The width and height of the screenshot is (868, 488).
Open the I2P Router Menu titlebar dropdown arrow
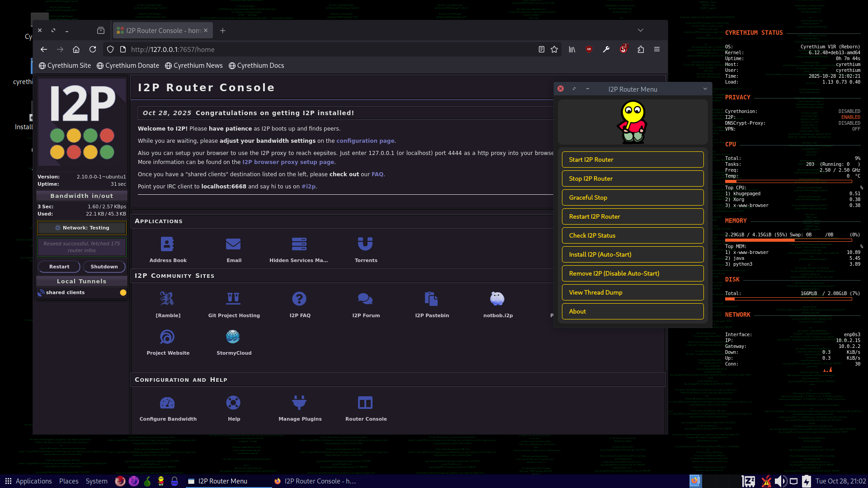click(705, 89)
